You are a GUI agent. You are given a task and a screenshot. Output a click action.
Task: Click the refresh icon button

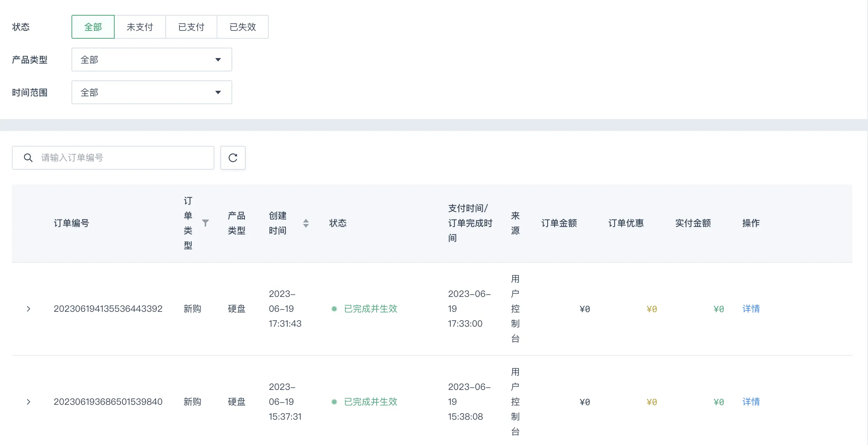[x=233, y=158]
